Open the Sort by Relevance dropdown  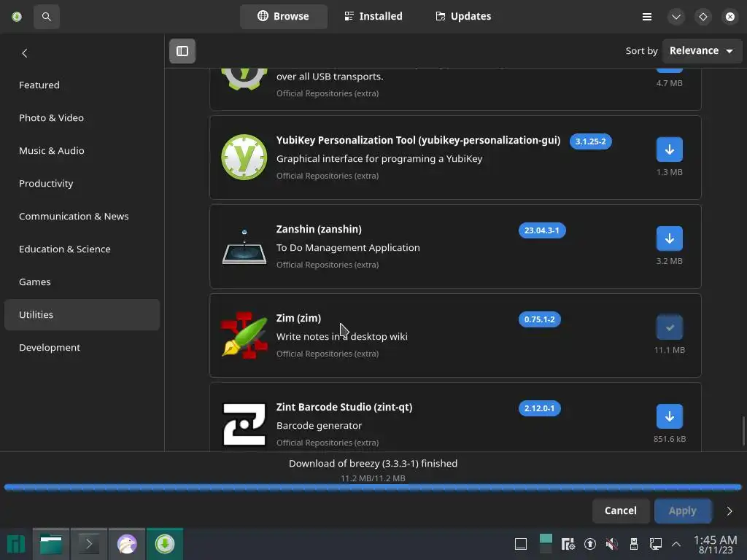[701, 50]
